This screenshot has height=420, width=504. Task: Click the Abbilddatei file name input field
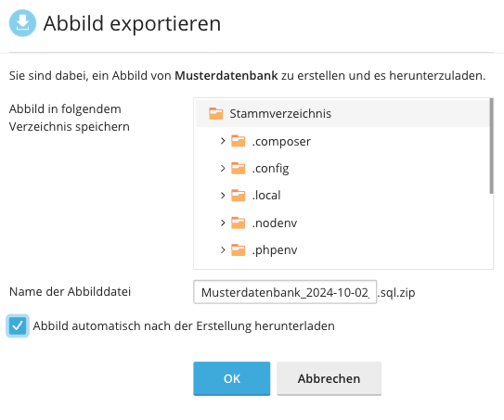point(285,292)
